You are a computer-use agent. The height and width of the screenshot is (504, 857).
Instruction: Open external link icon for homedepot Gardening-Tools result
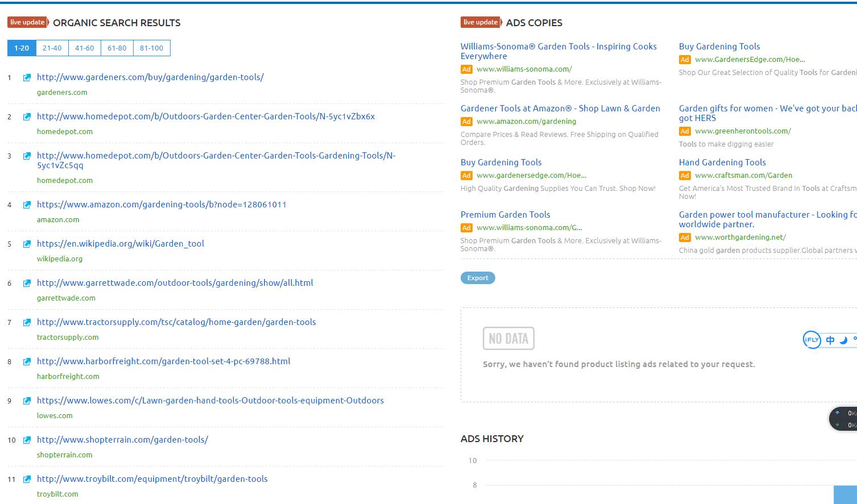tap(27, 156)
